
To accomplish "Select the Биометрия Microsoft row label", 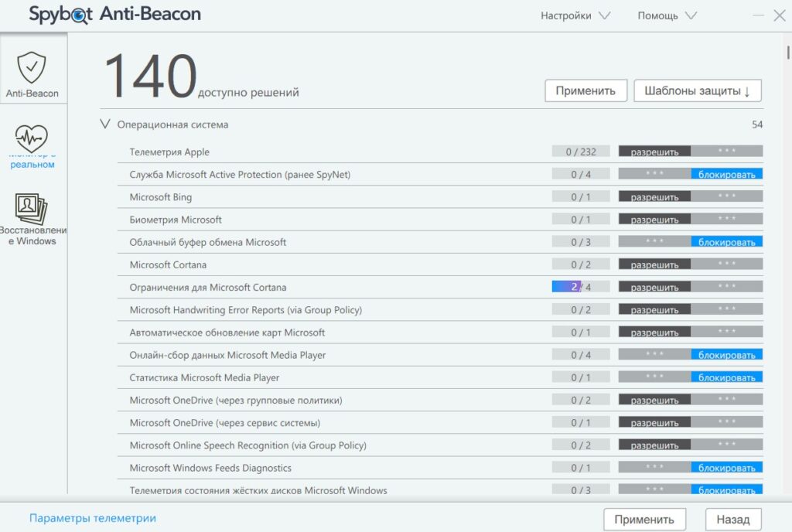I will (176, 220).
